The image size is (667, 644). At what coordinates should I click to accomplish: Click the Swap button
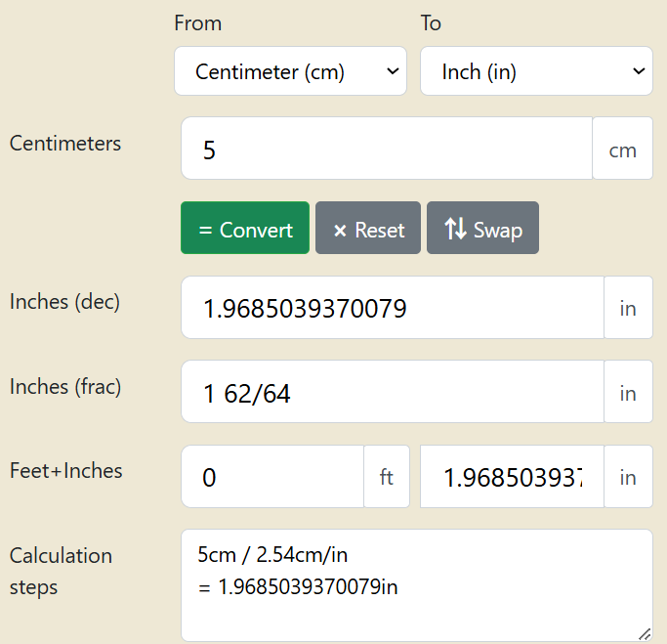pos(482,228)
